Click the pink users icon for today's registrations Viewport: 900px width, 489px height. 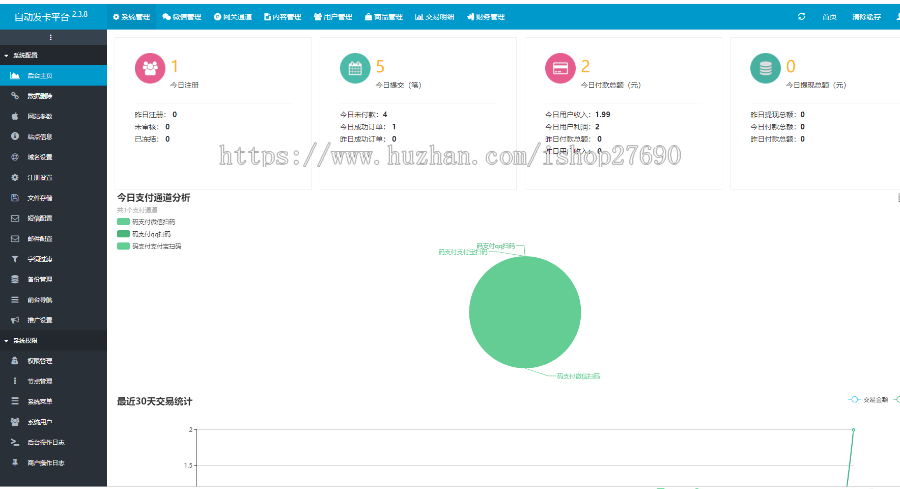pyautogui.click(x=150, y=68)
